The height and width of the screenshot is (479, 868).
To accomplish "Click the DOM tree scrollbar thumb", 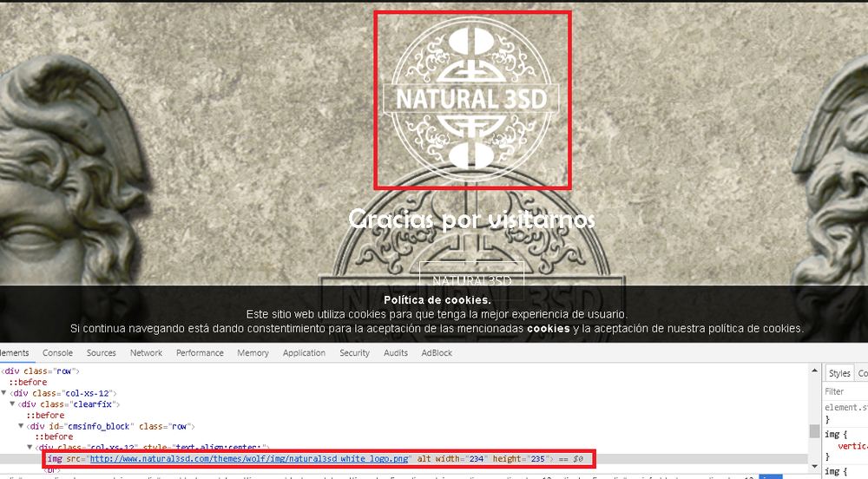I will tap(814, 431).
